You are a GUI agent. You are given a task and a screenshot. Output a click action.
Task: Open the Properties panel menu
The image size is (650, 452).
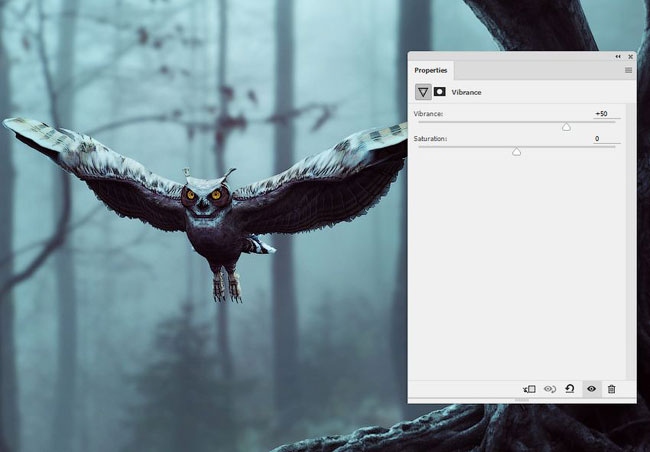coord(628,70)
